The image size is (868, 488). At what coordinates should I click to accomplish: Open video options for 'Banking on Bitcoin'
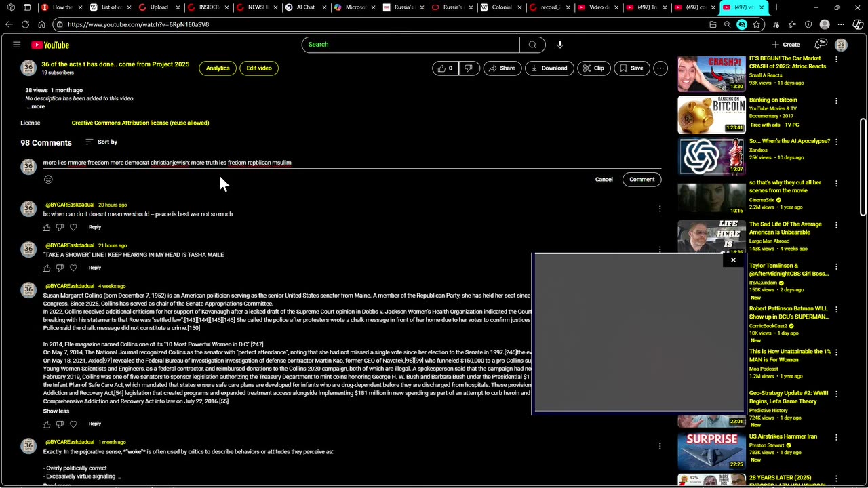click(836, 100)
